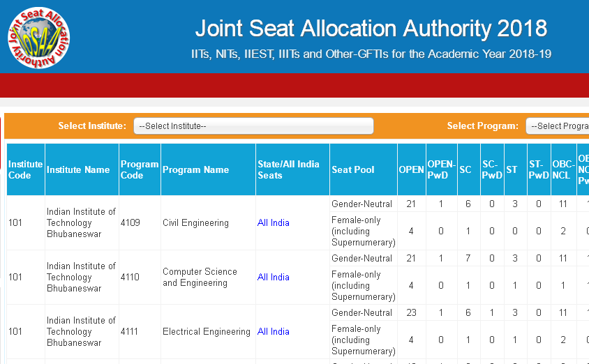Screen dimensions: 589x364
Task: Click the SC-PwD column header
Action: [492, 169]
